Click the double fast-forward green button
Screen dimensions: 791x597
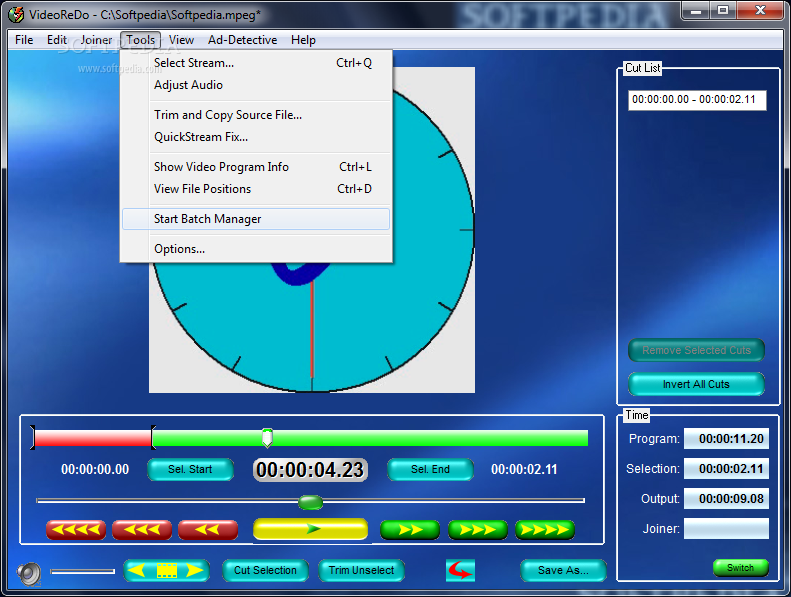(410, 530)
